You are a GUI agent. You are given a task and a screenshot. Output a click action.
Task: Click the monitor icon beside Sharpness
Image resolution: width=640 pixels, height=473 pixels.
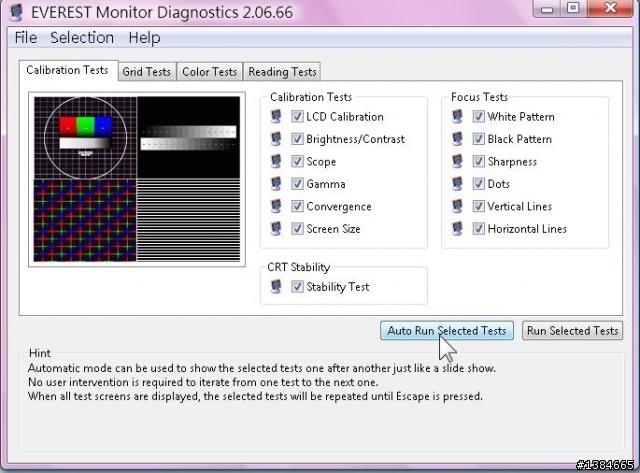(x=458, y=161)
